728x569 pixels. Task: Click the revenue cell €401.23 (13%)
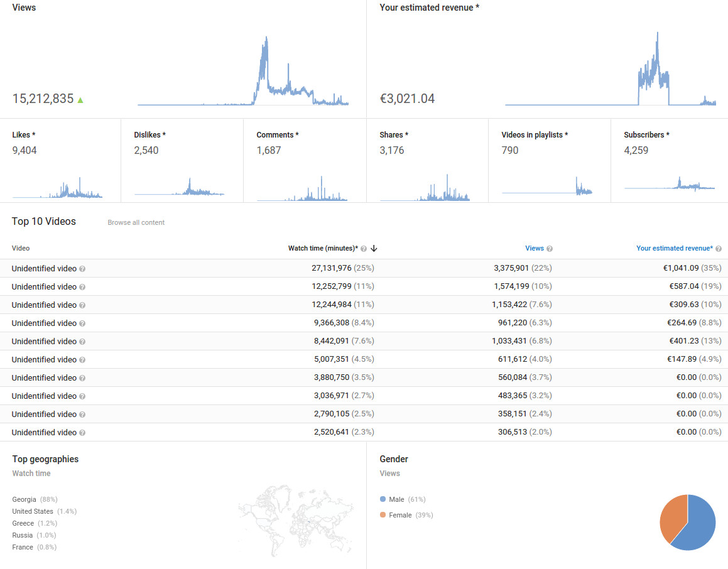[x=695, y=341]
